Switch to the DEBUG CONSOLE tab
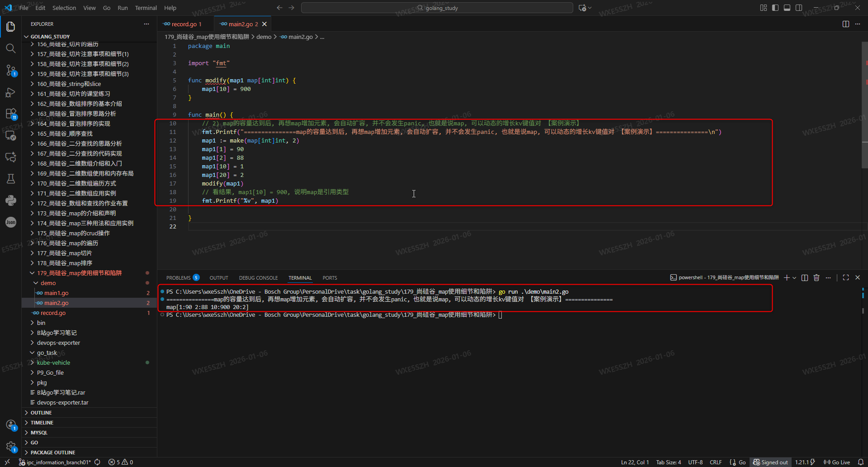 tap(259, 278)
